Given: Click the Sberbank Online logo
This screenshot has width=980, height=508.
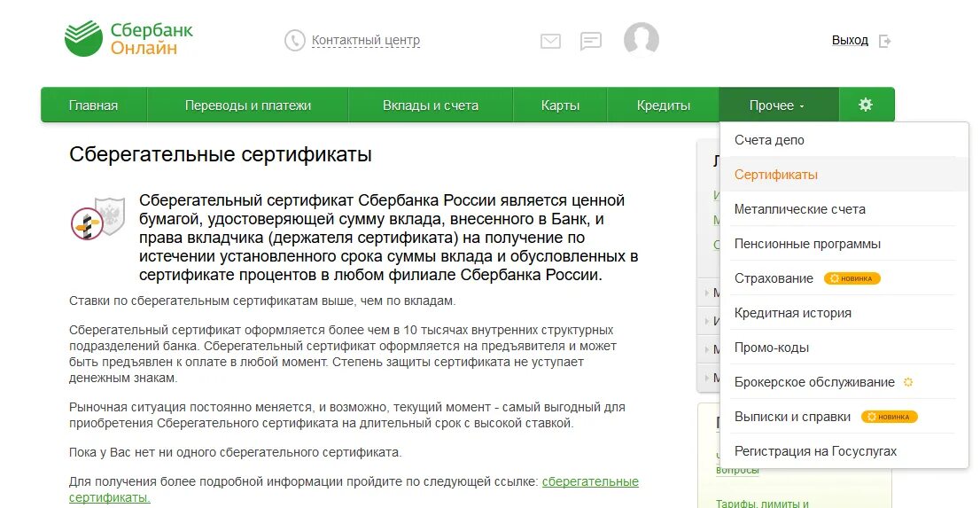Looking at the screenshot, I should pos(128,38).
